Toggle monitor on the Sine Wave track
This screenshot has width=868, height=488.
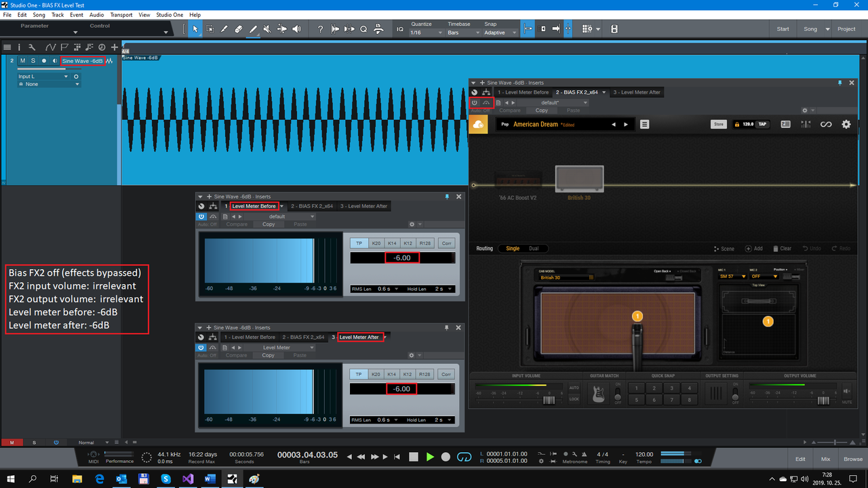pos(54,61)
